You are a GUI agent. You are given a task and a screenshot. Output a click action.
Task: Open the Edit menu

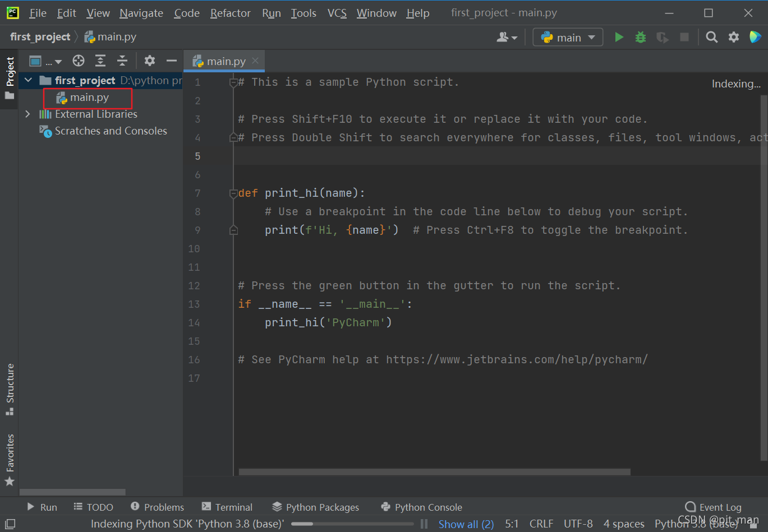point(66,13)
